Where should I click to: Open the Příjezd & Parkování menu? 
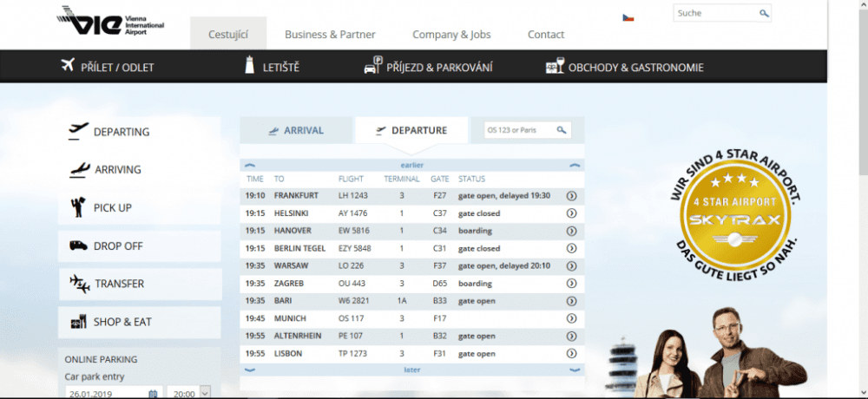pos(428,67)
